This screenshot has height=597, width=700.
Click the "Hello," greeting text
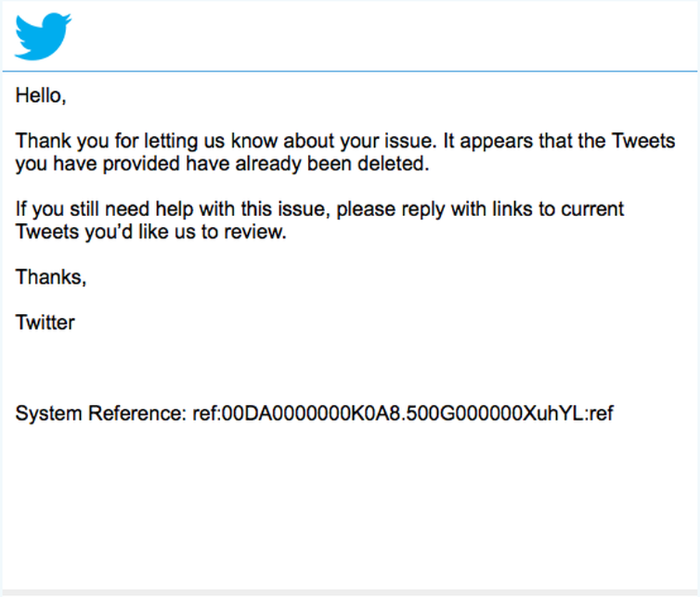[40, 96]
